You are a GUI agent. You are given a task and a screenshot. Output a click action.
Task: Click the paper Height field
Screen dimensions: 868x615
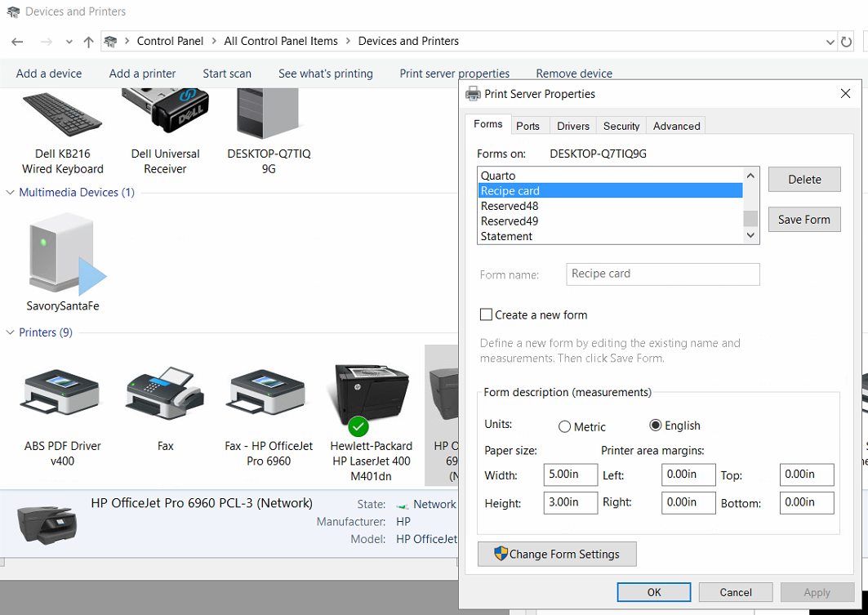(571, 502)
